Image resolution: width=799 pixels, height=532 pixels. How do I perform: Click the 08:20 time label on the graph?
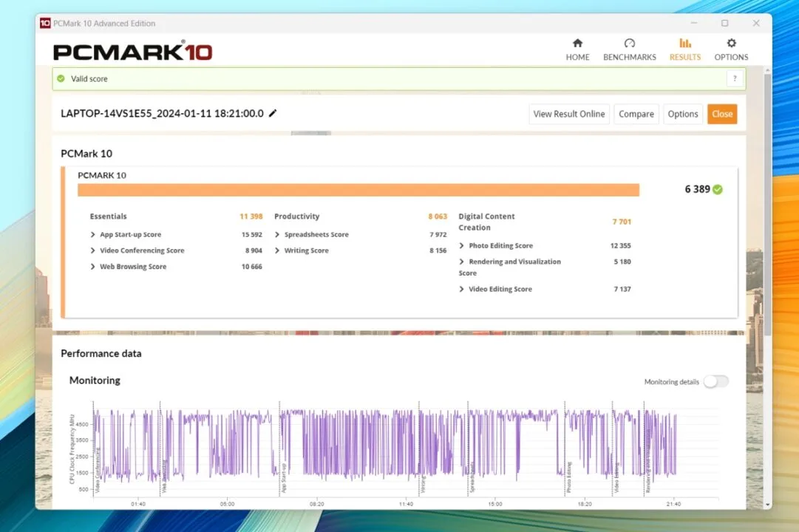point(316,504)
